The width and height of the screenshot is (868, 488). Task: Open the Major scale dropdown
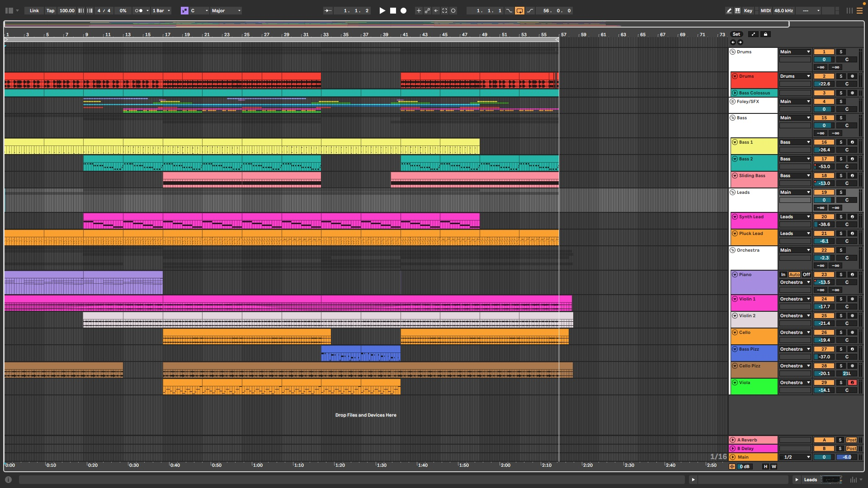pos(226,10)
